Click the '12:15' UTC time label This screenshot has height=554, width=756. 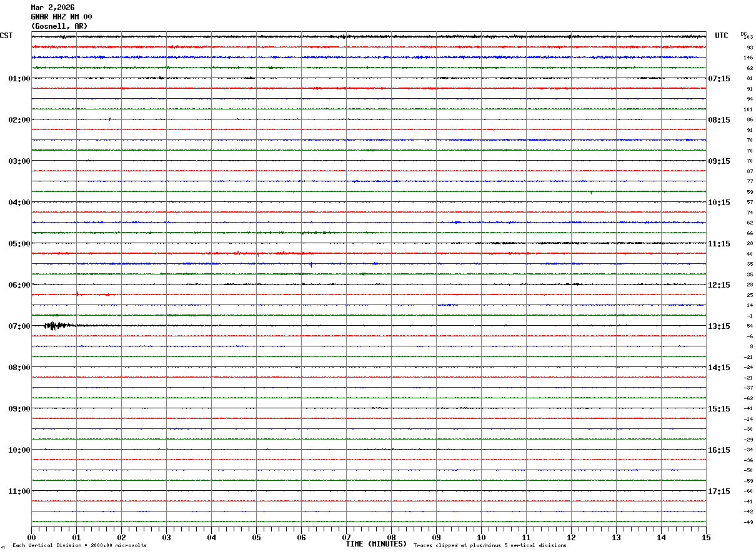tap(719, 285)
